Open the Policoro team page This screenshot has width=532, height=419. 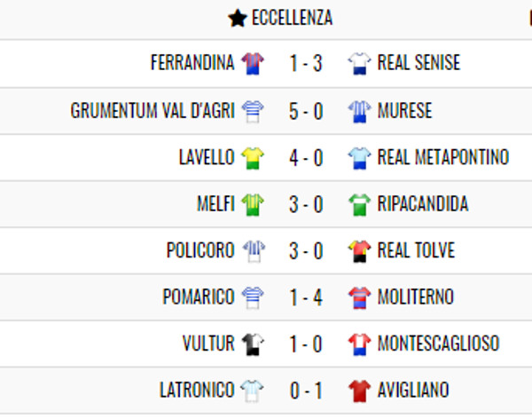click(x=200, y=250)
